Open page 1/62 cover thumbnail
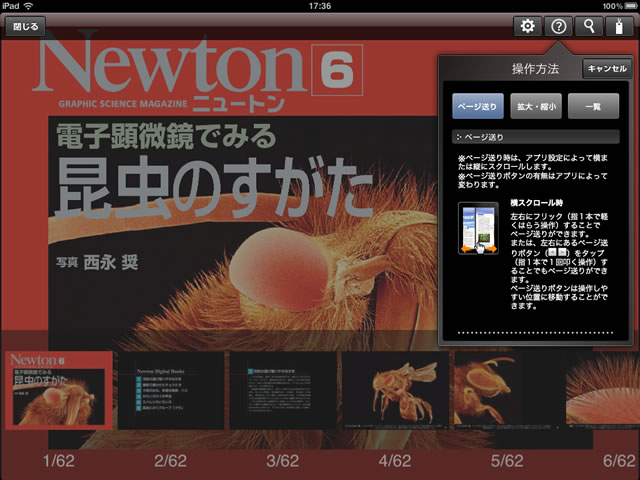This screenshot has height=480, width=640. pos(59,390)
